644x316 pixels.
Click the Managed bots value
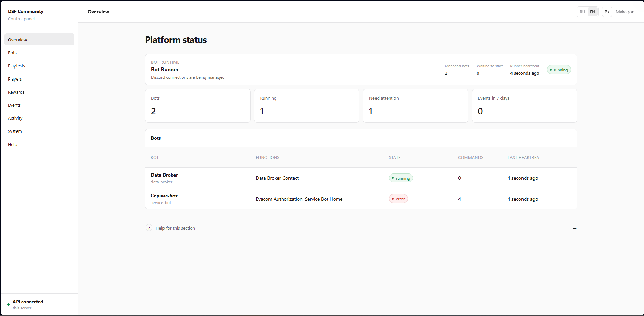pyautogui.click(x=446, y=73)
